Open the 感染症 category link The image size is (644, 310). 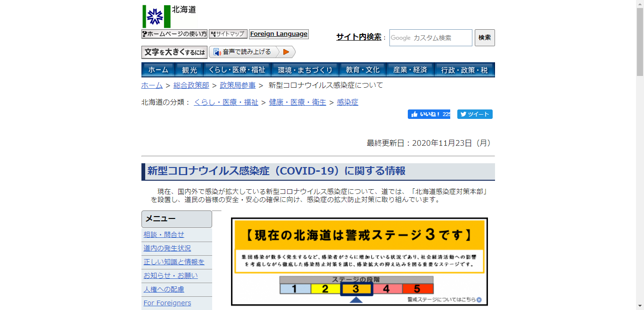coord(347,102)
